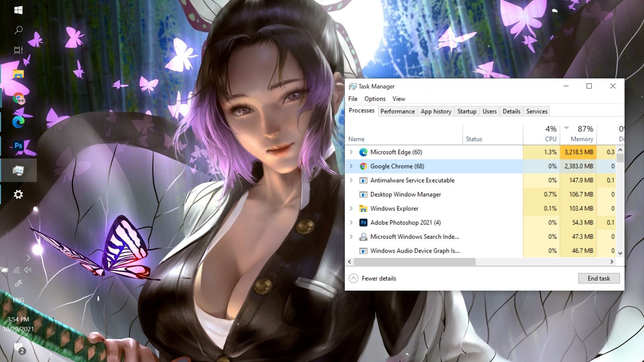Open the View menu

399,99
